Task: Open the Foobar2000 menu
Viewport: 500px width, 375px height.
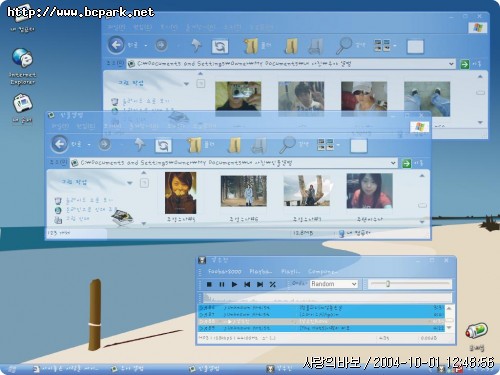Action: 224,272
